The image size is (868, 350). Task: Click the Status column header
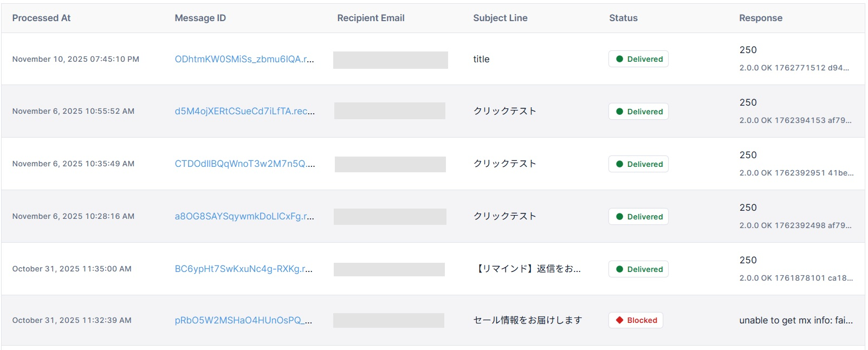[x=623, y=18]
